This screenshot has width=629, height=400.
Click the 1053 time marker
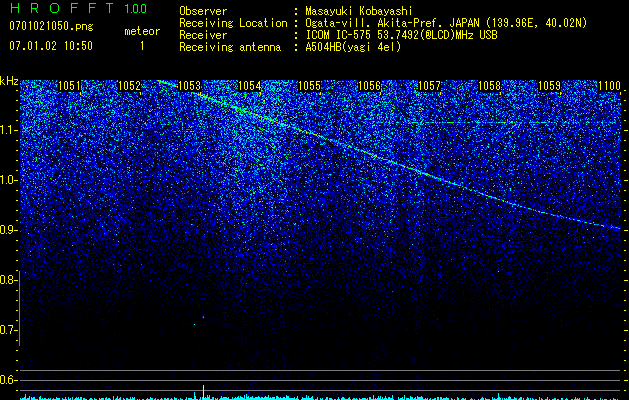[189, 86]
